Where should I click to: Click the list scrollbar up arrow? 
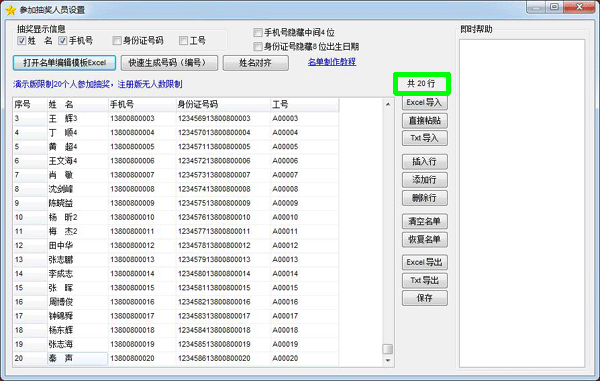(388, 104)
